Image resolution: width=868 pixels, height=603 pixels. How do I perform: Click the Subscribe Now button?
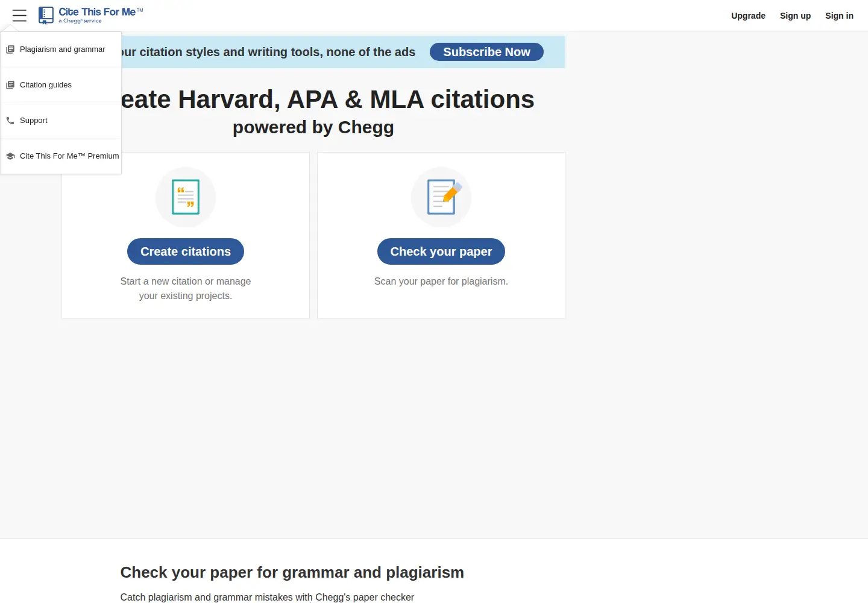486,52
